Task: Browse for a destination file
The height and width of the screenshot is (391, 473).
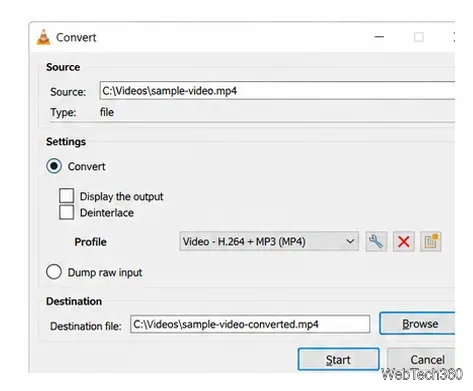Action: click(x=417, y=323)
